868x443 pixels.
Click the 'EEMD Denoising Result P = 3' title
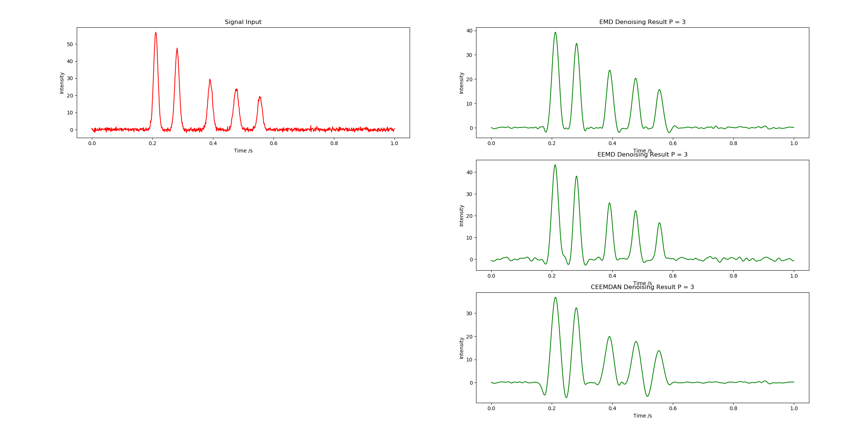point(642,155)
